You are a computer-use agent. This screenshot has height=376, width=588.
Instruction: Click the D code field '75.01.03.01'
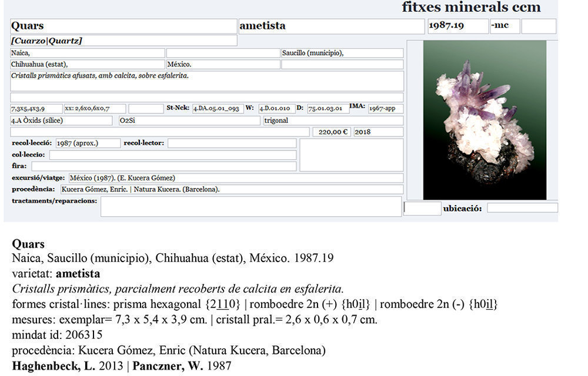coord(328,109)
